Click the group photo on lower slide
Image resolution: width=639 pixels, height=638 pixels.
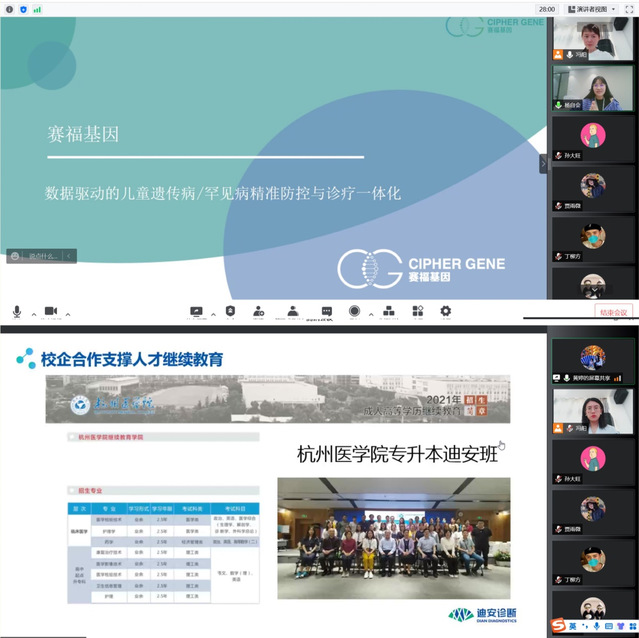click(394, 538)
